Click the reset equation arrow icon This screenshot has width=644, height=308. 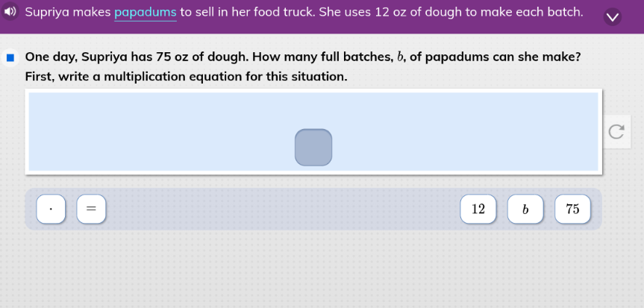pyautogui.click(x=616, y=132)
